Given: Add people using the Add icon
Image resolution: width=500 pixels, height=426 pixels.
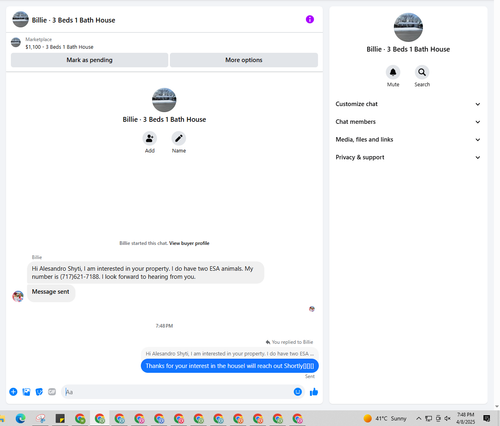Looking at the screenshot, I should [x=150, y=138].
